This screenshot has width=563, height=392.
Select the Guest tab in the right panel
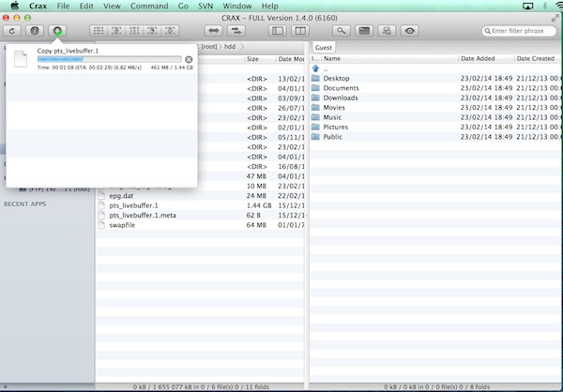[x=324, y=46]
